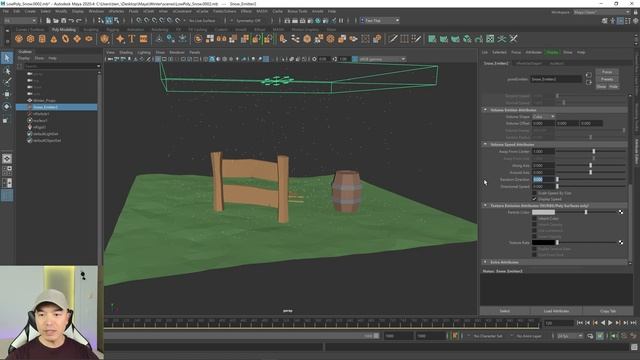Click the poly sphere shelf icon
Screen dimensions: 640x360
coord(19,39)
